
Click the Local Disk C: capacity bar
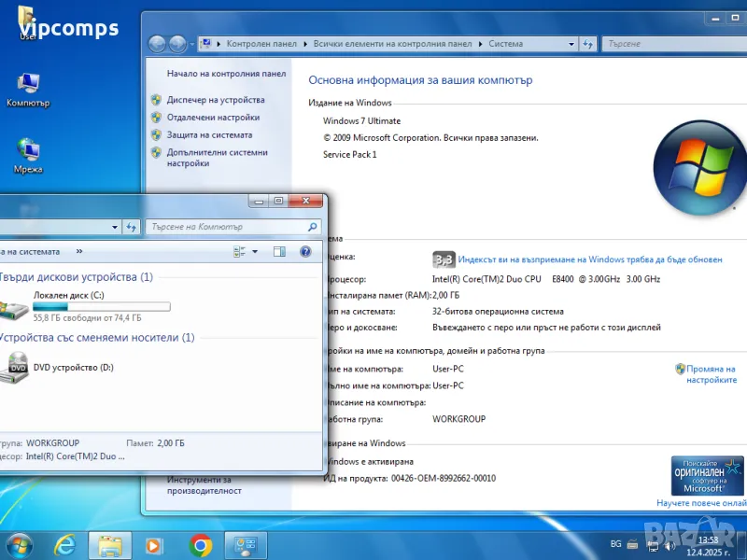click(x=101, y=306)
